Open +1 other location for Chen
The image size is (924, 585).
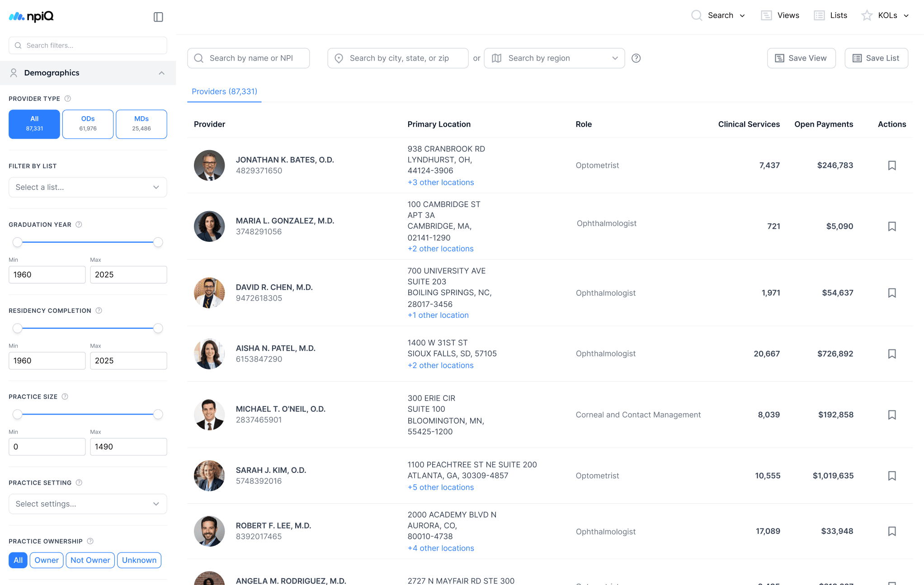[x=438, y=315]
